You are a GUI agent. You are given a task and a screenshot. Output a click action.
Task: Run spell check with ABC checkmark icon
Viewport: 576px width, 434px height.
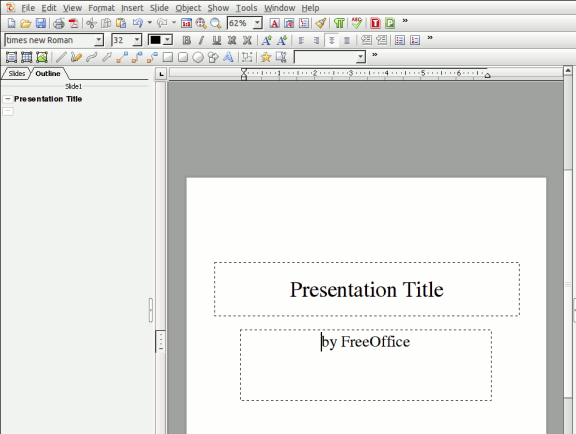point(357,23)
